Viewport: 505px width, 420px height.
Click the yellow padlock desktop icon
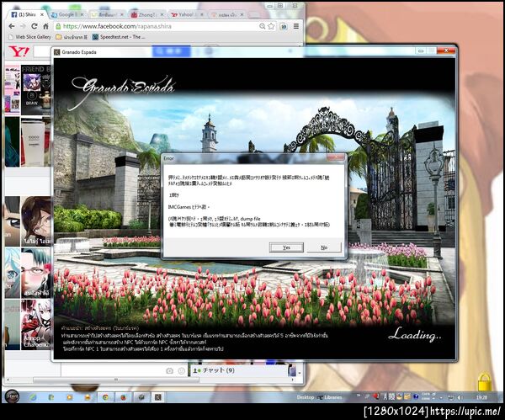[x=484, y=383]
